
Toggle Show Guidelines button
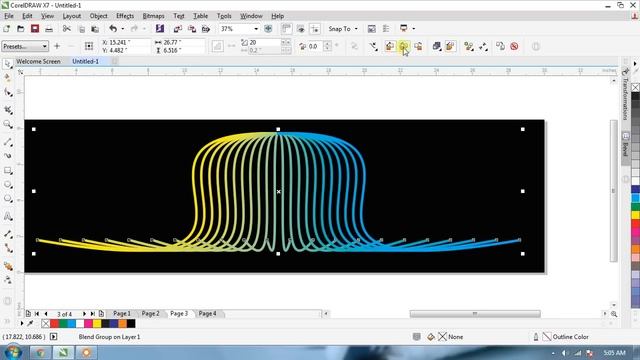coord(315,29)
